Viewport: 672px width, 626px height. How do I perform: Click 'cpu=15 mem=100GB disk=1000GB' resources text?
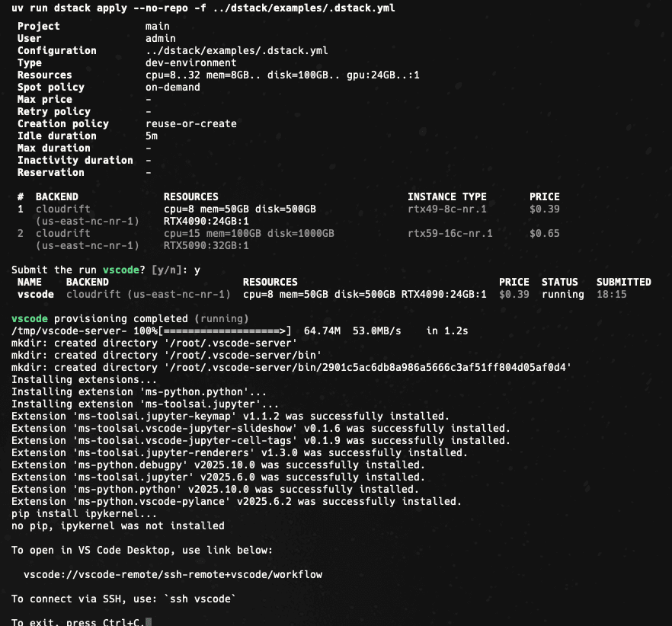tap(249, 234)
